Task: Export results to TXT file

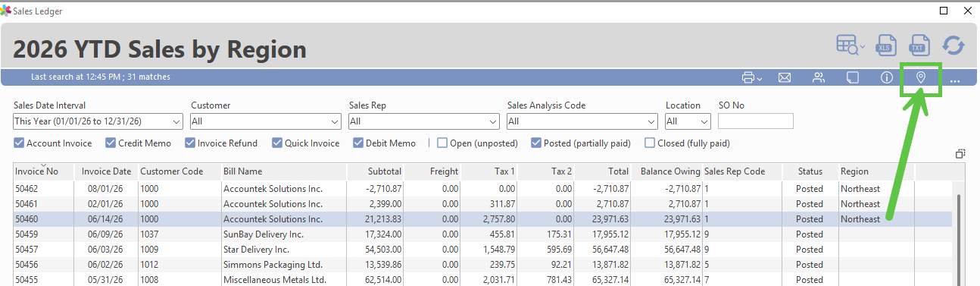Action: (919, 46)
